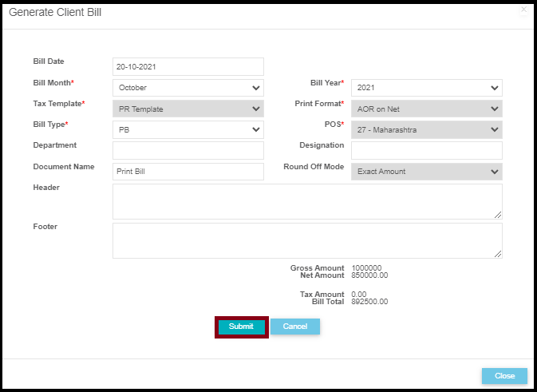The image size is (537, 392).
Task: Select the Tax Amount value 0.00
Action: [x=359, y=295]
